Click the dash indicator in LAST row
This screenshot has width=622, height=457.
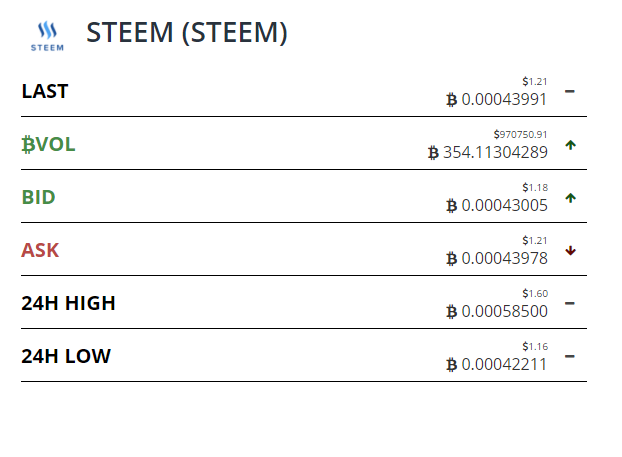(x=570, y=92)
